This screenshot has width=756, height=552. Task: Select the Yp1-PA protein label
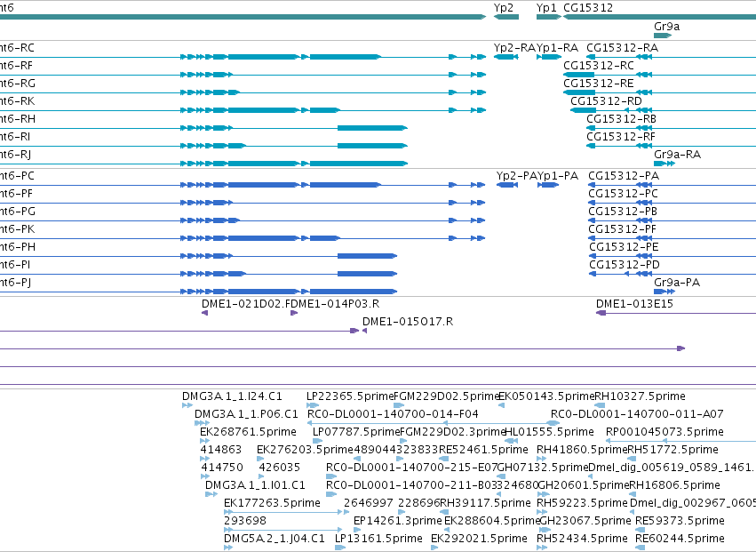point(558,176)
